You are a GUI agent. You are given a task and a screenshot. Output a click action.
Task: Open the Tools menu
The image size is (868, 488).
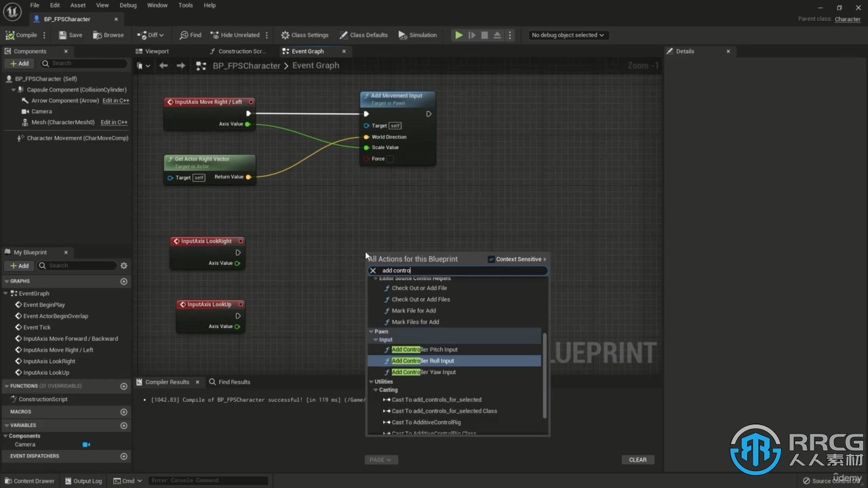(185, 5)
